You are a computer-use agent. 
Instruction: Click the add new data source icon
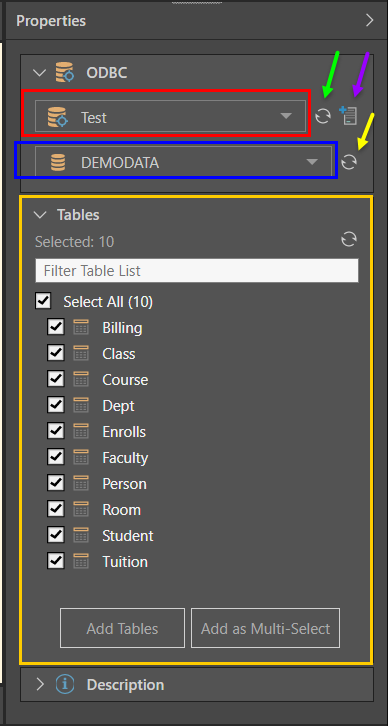pyautogui.click(x=348, y=115)
